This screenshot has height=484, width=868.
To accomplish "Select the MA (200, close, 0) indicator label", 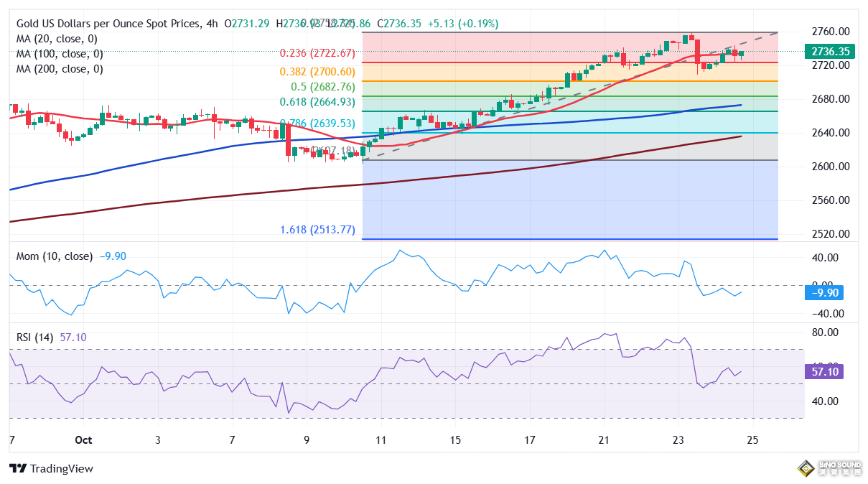I will click(x=60, y=69).
